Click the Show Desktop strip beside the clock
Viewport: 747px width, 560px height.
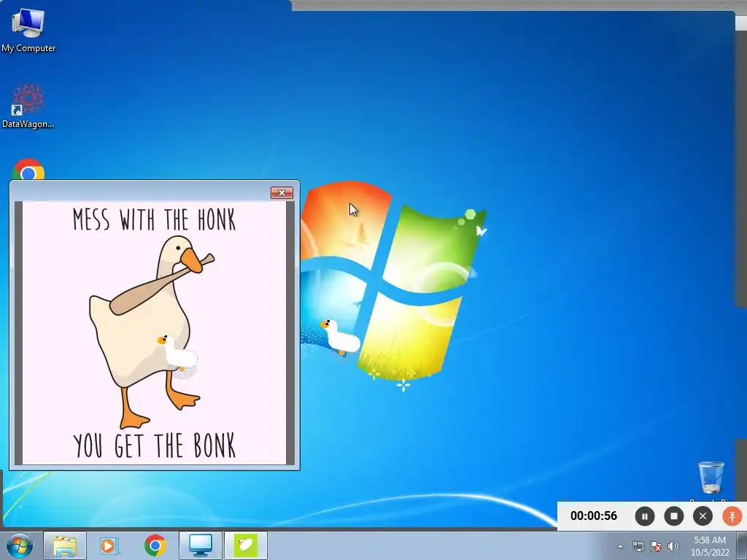click(742, 546)
